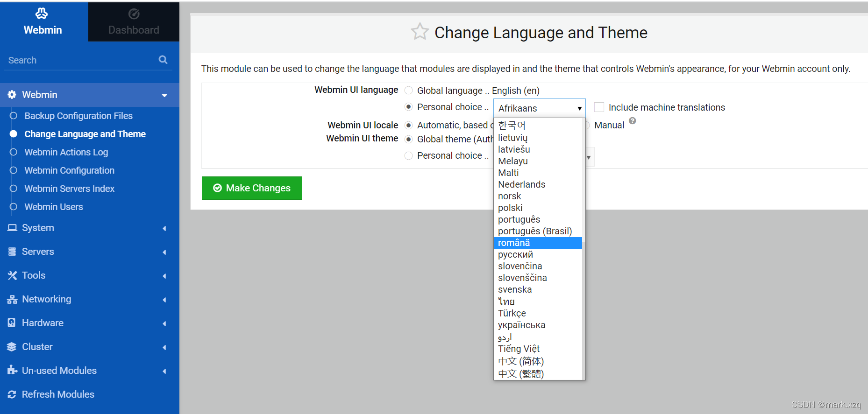This screenshot has width=868, height=414.
Task: Expand the Un-used Modules section arrow
Action: click(x=164, y=371)
